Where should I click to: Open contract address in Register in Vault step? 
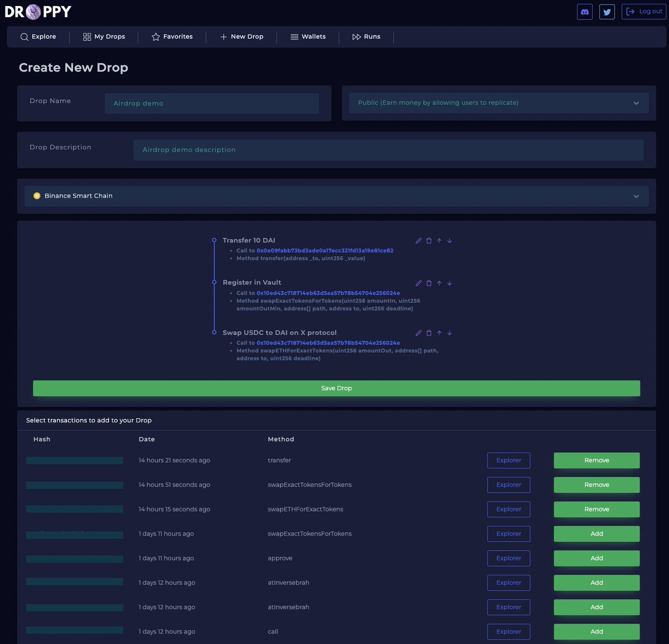(x=328, y=293)
